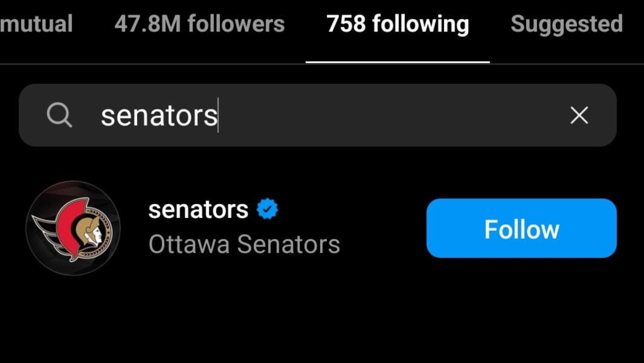This screenshot has height=363, width=644.
Task: Clear the search text with X
Action: coord(579,115)
